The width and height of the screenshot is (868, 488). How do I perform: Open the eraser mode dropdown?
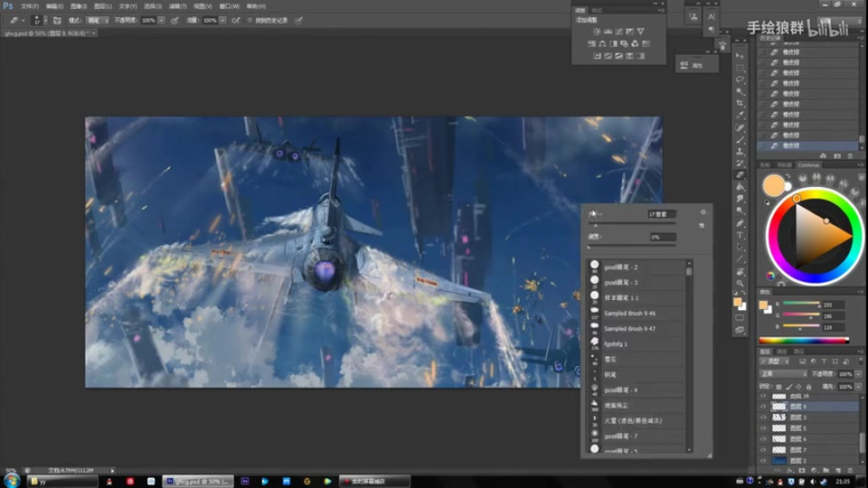tap(98, 21)
